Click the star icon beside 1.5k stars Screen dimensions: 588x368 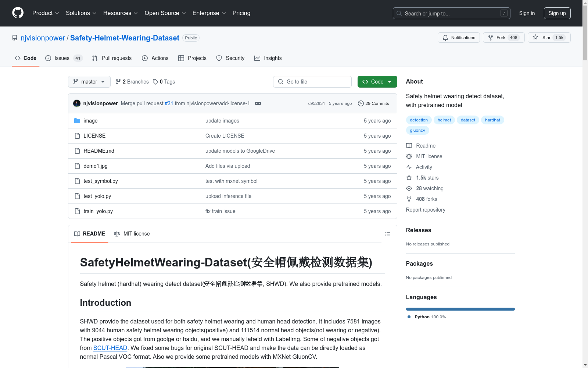(x=409, y=178)
